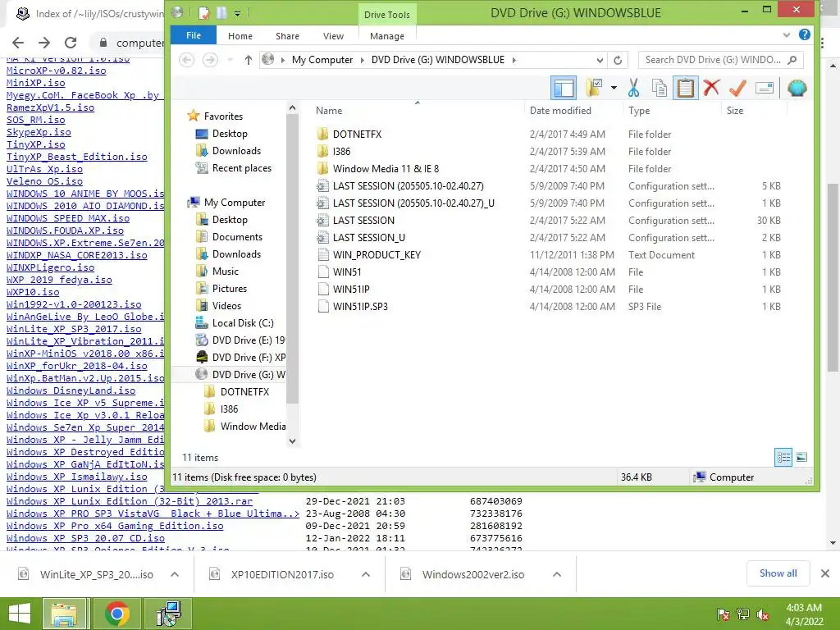The width and height of the screenshot is (840, 630).
Task: Click the quick access Properties icon
Action: 204,13
